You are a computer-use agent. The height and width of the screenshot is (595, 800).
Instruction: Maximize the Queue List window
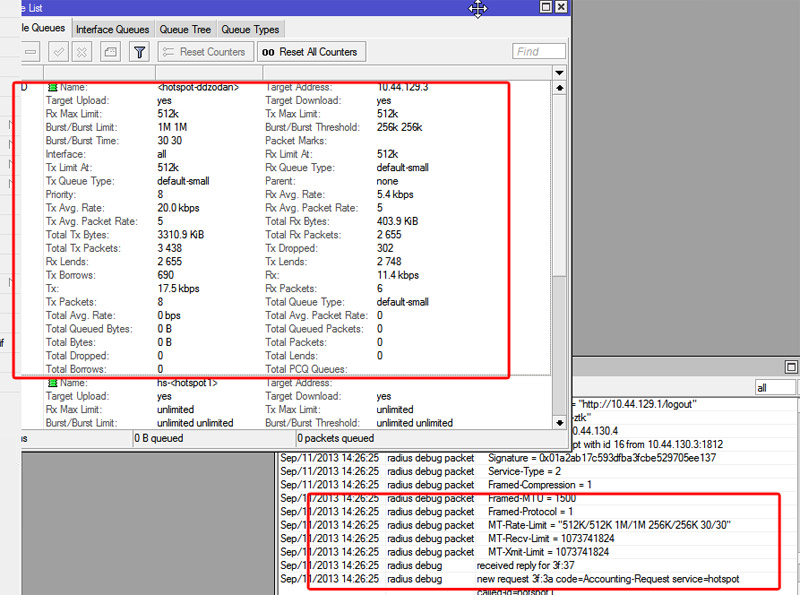(545, 7)
